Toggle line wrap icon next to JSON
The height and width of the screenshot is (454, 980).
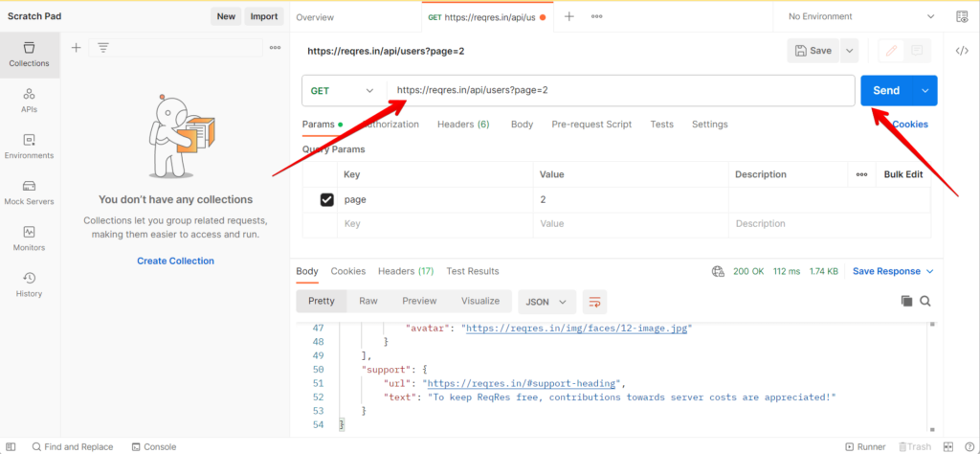[x=594, y=302]
